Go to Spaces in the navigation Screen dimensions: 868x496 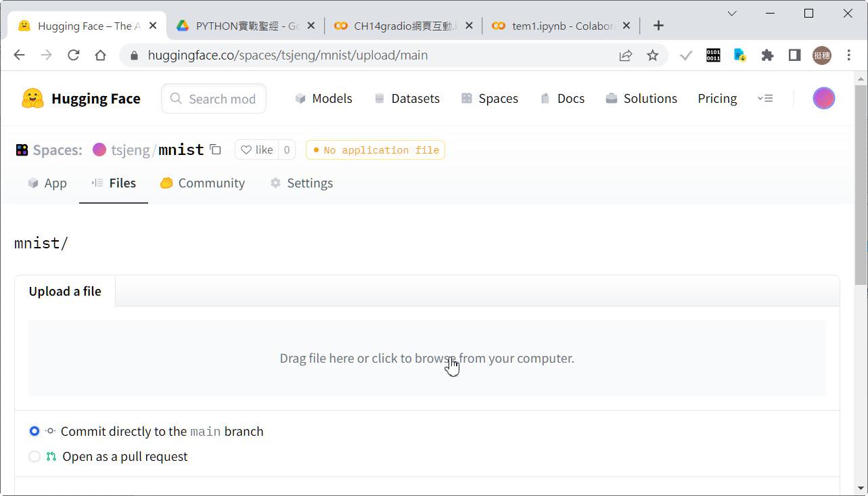[490, 98]
